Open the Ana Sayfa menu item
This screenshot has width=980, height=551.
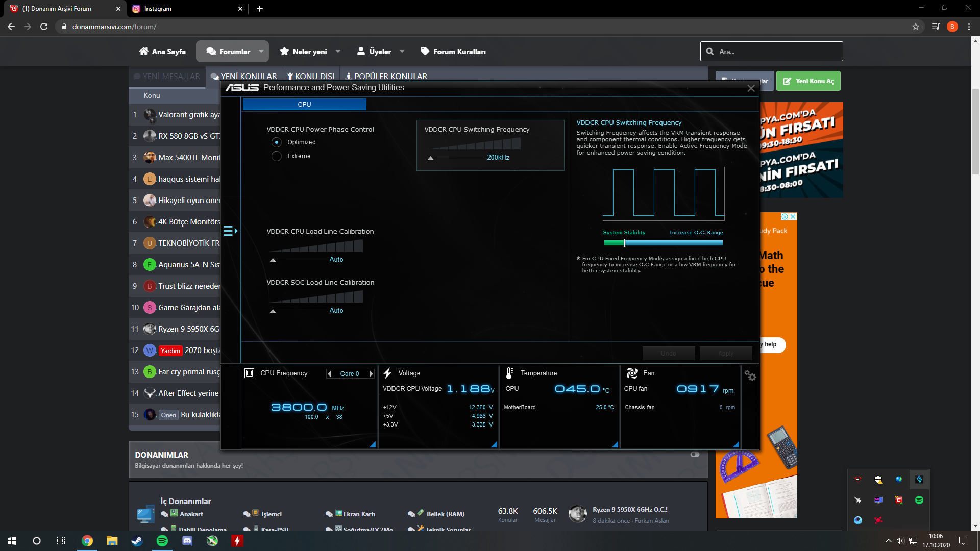[162, 52]
